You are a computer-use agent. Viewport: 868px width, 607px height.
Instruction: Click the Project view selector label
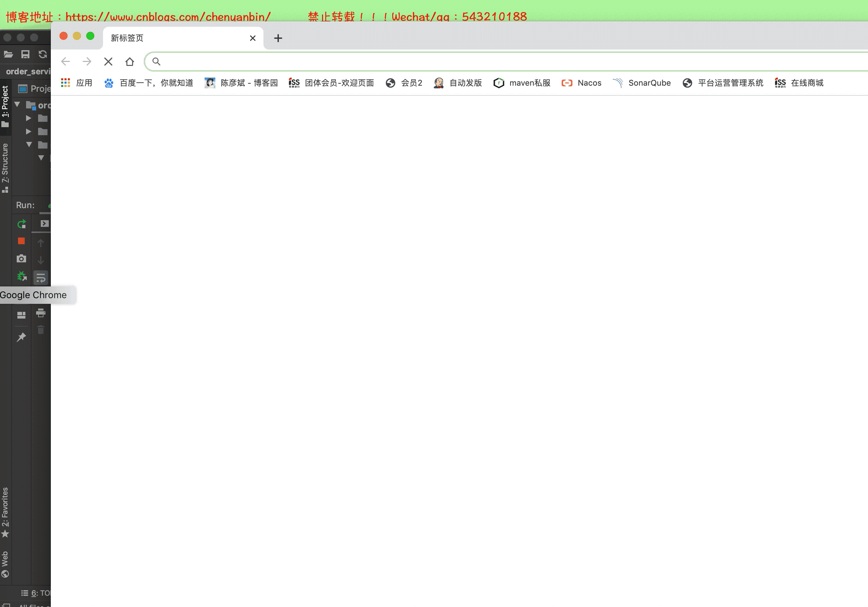[35, 89]
